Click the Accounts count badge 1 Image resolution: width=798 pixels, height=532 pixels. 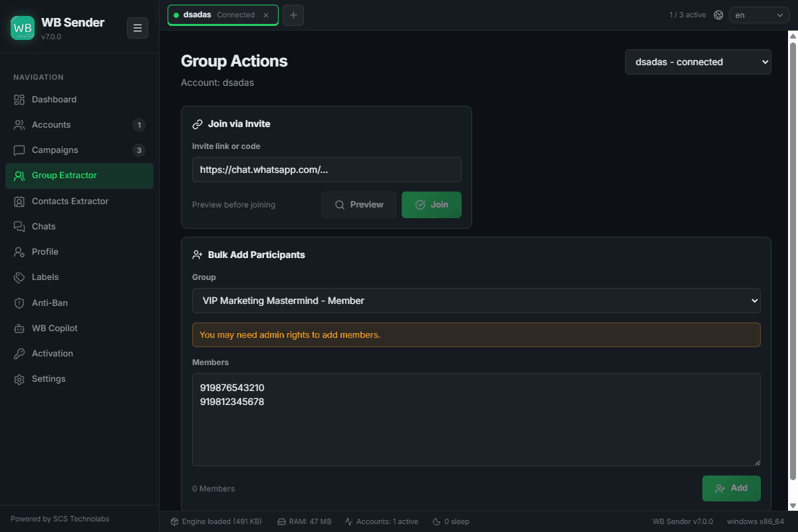[139, 125]
